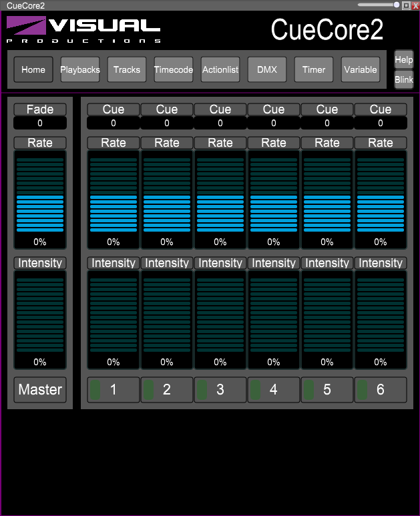Set the Intensity slider above playback 3
The height and width of the screenshot is (516, 420).
pyautogui.click(x=220, y=320)
